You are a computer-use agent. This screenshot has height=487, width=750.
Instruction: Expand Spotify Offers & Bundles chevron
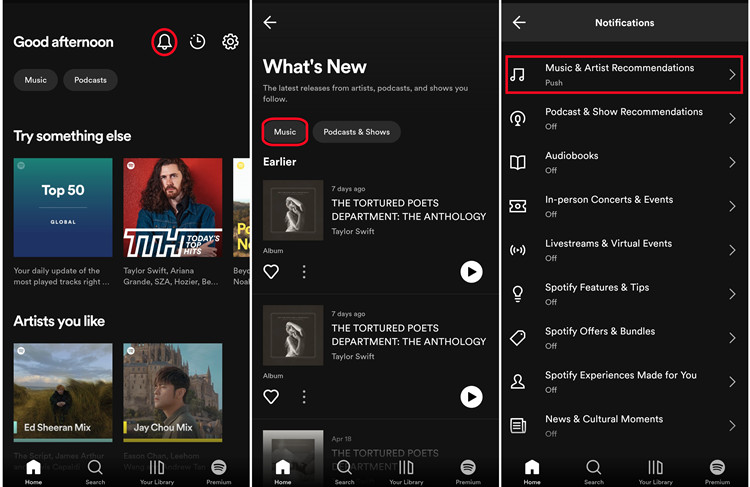pos(732,338)
